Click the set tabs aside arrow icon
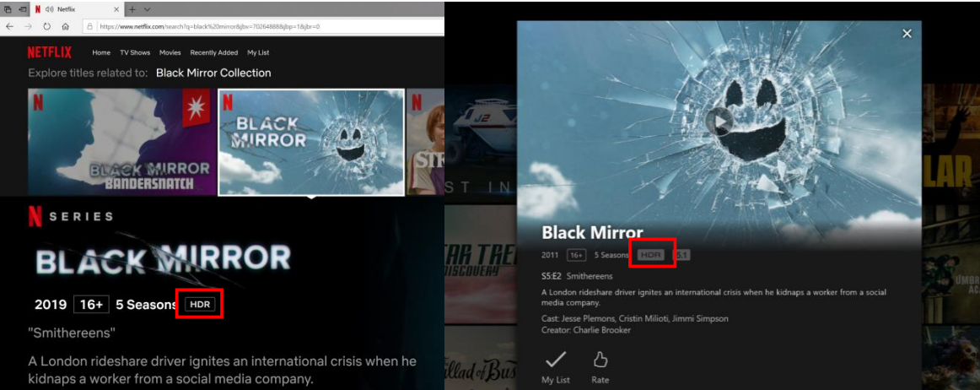 coord(23,9)
